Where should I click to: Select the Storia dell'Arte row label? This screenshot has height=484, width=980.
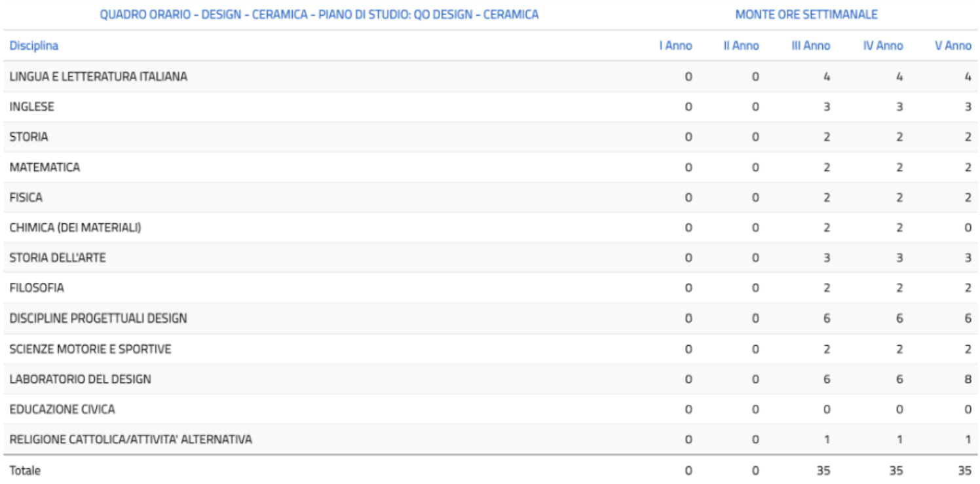(x=58, y=258)
